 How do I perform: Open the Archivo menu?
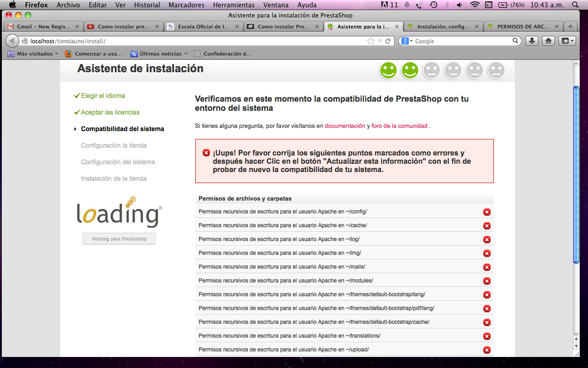tap(68, 5)
